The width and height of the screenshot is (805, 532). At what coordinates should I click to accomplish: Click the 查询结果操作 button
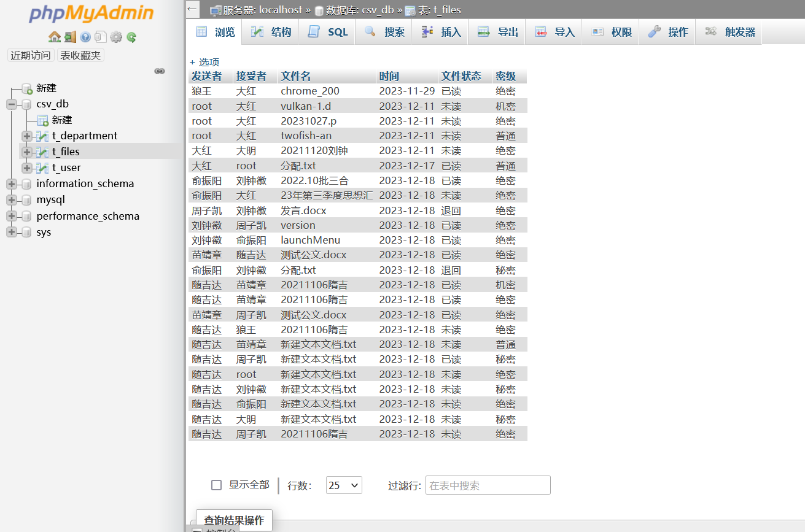(234, 521)
